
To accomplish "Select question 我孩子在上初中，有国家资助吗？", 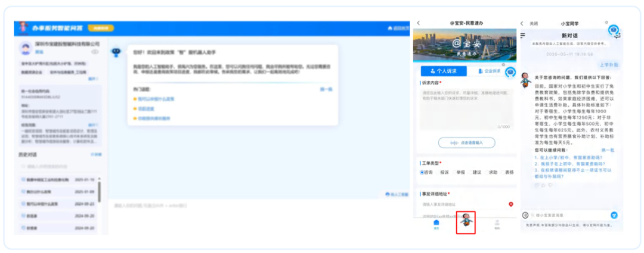I will [x=569, y=163].
